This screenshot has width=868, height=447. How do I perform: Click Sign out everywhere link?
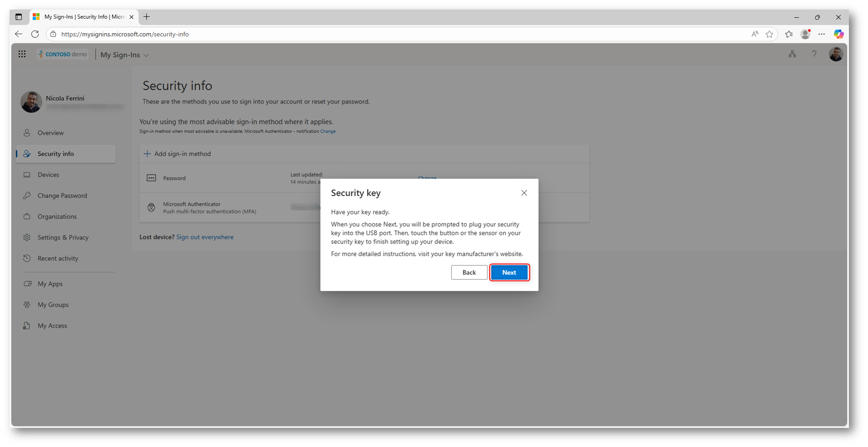[x=205, y=237]
